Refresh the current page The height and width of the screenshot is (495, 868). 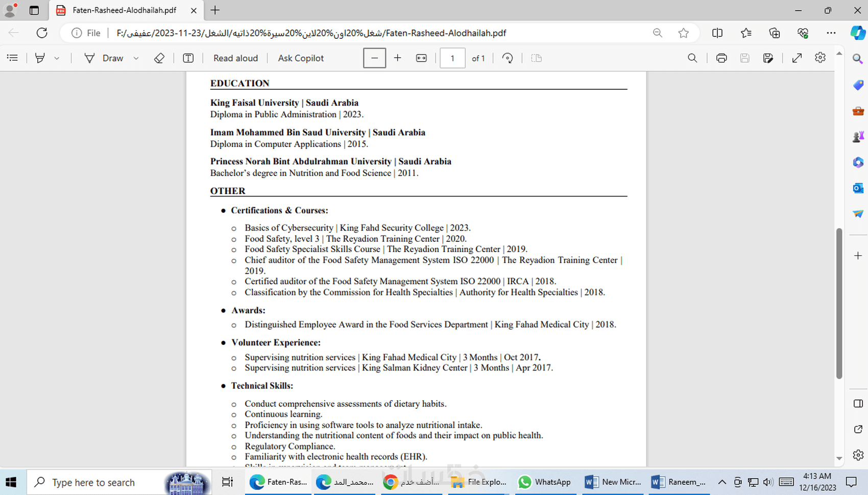tap(42, 33)
